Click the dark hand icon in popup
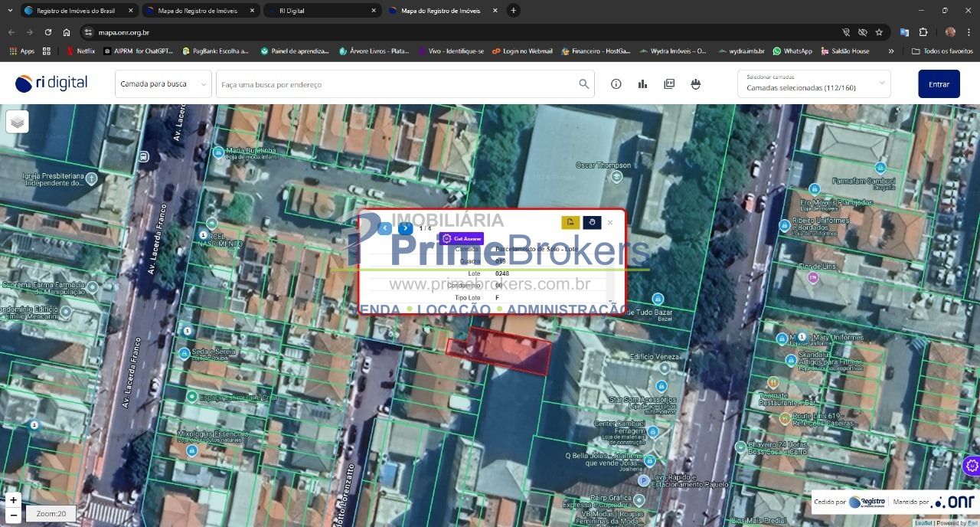Image resolution: width=980 pixels, height=527 pixels. 592,222
